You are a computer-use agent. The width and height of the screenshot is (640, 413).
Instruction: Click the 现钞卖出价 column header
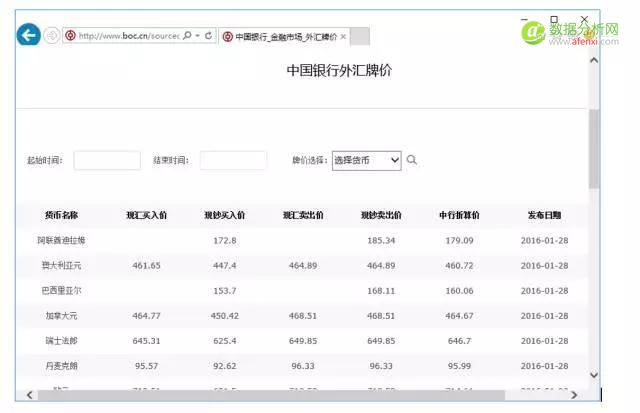tap(381, 215)
